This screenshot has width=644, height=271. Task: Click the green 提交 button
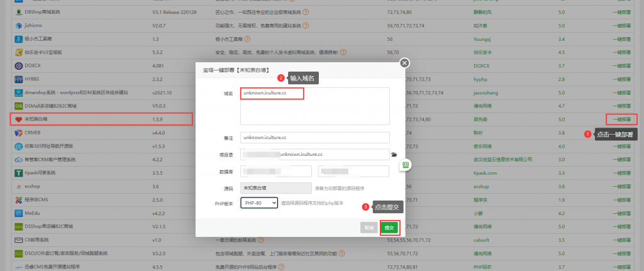[x=389, y=228]
